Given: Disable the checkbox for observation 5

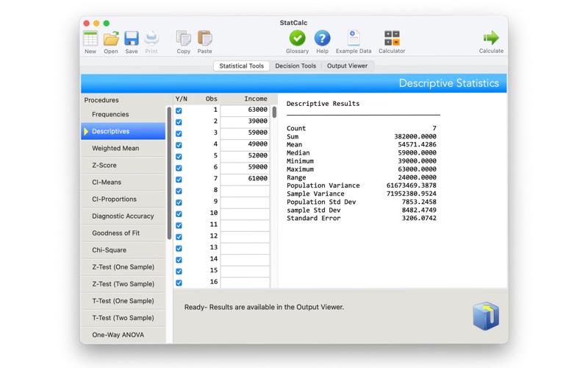Looking at the screenshot, I should (x=179, y=157).
